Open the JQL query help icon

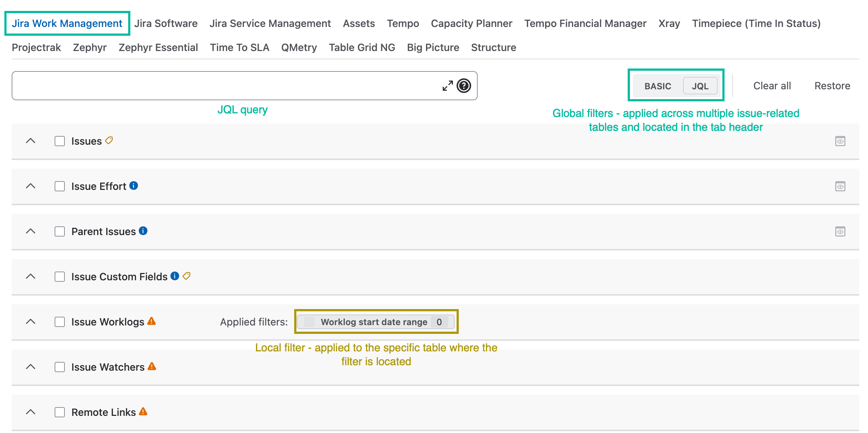(464, 86)
